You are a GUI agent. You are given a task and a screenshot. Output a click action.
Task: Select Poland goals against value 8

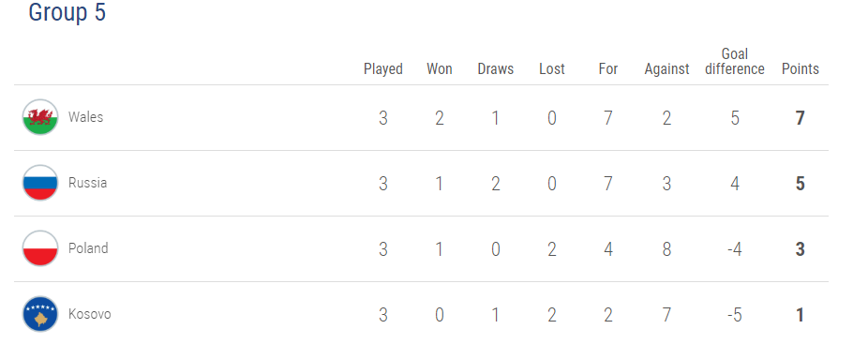coord(667,249)
